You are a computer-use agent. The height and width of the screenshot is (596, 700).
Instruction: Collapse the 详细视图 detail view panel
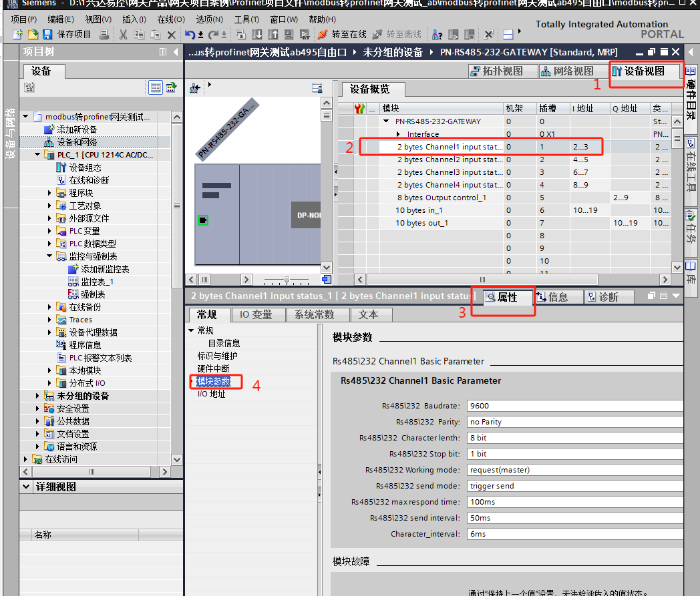(x=26, y=487)
